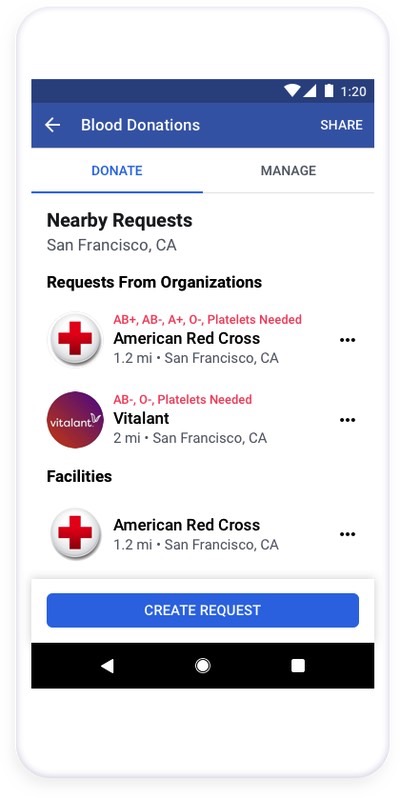This screenshot has height=798, width=400.
Task: Click the Share button
Action: [341, 125]
